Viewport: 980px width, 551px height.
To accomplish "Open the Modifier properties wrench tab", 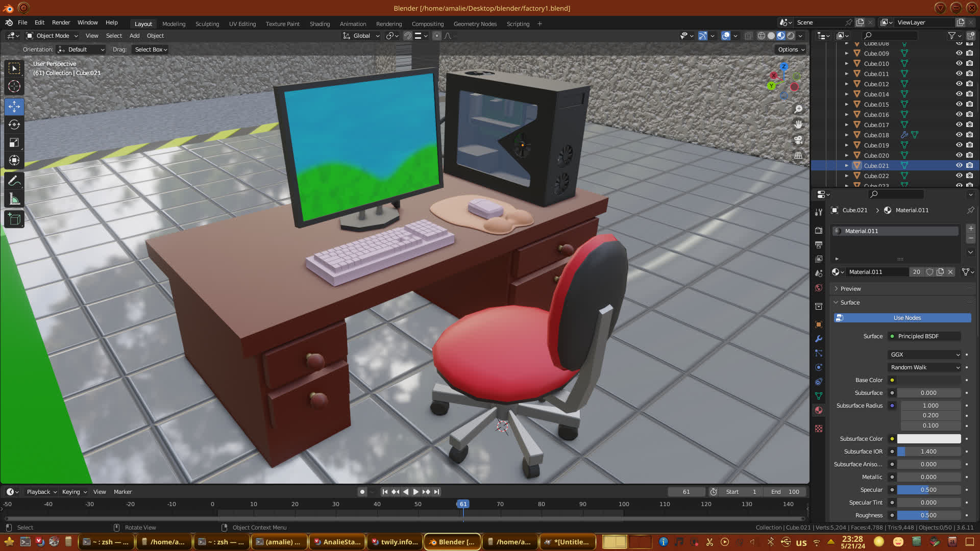I will tap(819, 339).
